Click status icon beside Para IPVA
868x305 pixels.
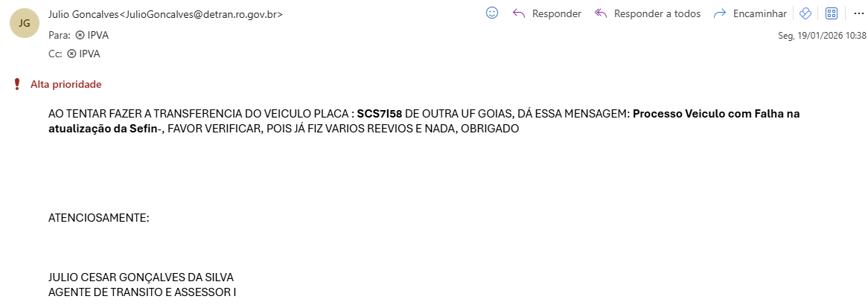point(80,34)
